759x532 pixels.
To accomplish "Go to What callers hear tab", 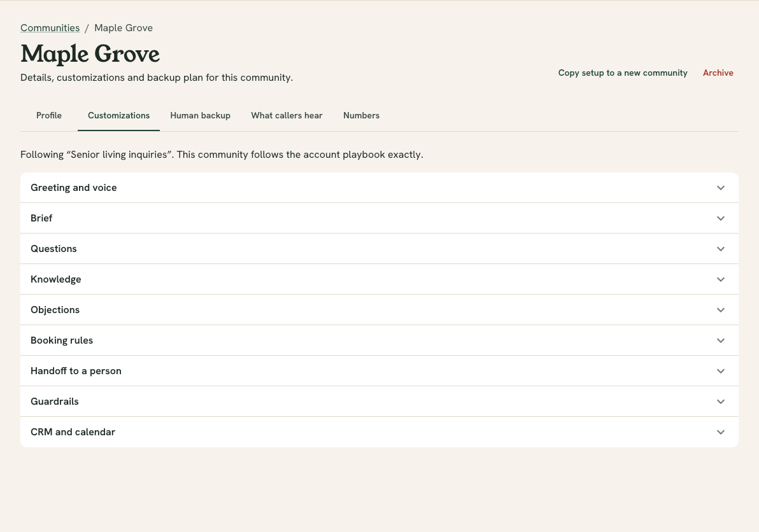I will (287, 116).
